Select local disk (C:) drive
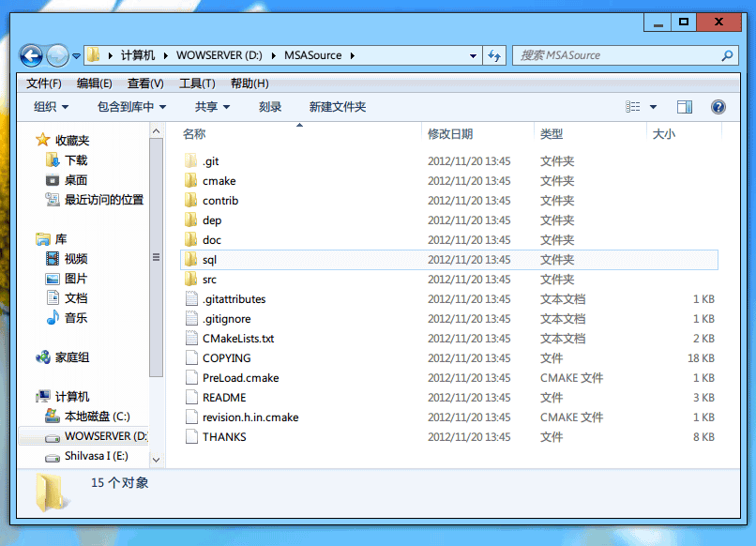The width and height of the screenshot is (756, 546). click(97, 417)
